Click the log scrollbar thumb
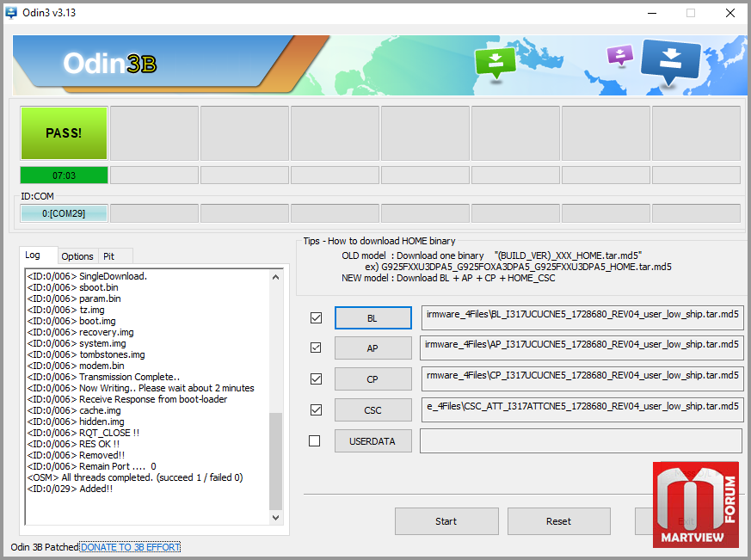 pyautogui.click(x=275, y=461)
